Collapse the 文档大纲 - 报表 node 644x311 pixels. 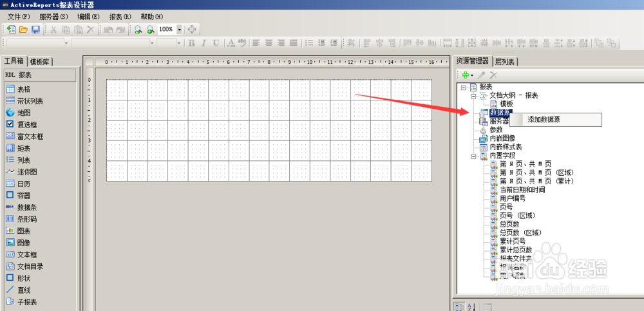click(473, 96)
